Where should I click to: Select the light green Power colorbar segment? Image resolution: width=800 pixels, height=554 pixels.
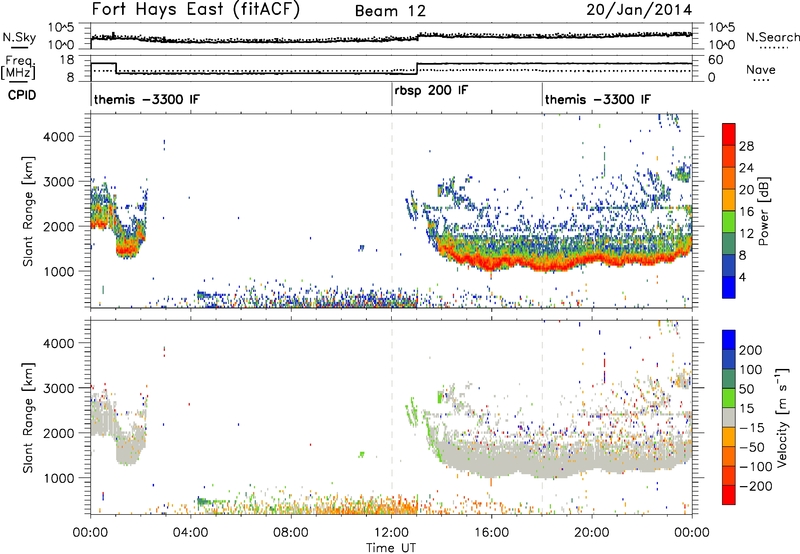tap(729, 221)
